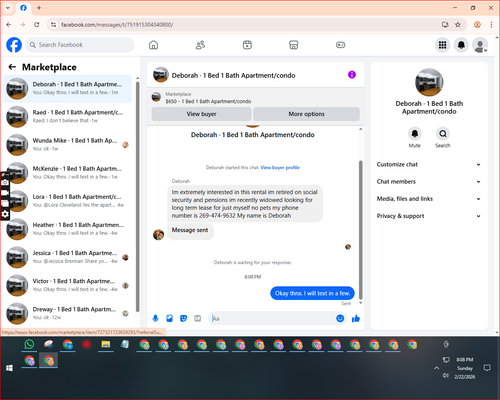Open the Victor conversation
The width and height of the screenshot is (500, 400).
[x=67, y=285]
